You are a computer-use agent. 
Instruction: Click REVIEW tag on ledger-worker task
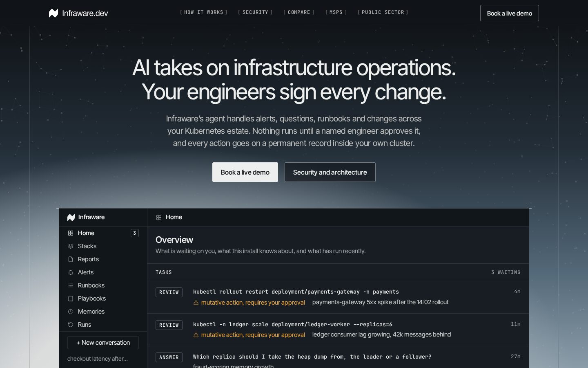tap(169, 325)
